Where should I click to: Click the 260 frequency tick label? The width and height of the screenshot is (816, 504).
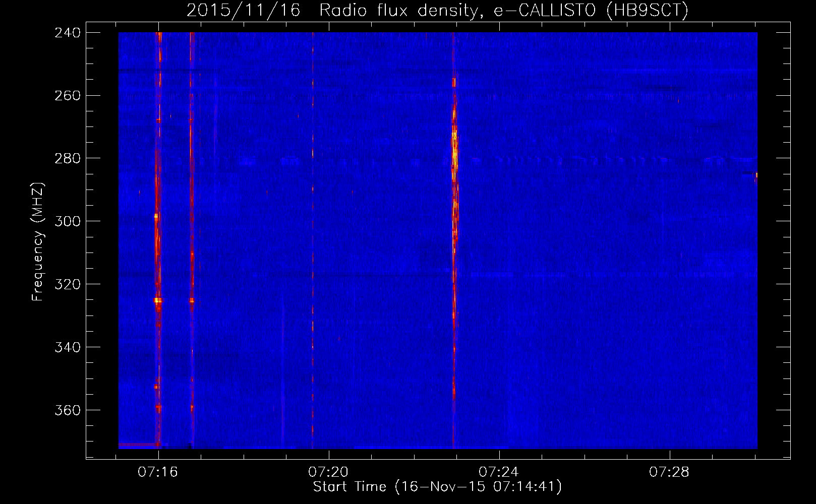point(68,96)
